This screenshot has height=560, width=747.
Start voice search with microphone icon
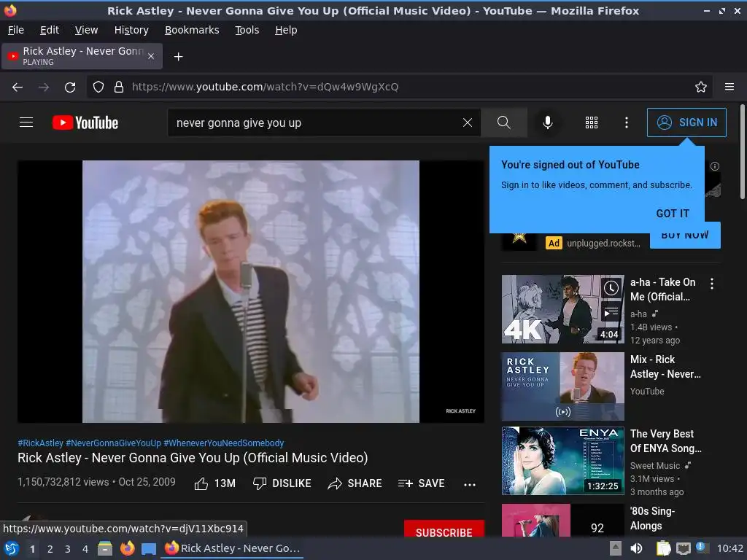(x=548, y=122)
